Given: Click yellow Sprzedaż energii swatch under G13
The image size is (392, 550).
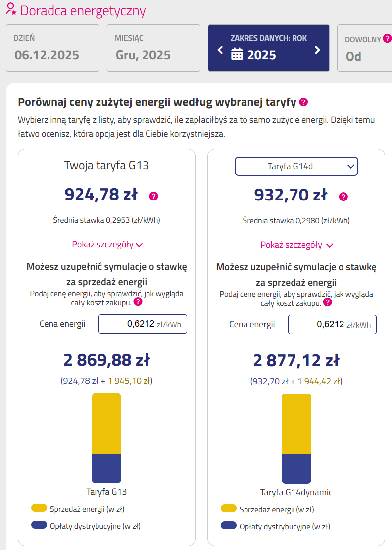Looking at the screenshot, I should coord(39,508).
